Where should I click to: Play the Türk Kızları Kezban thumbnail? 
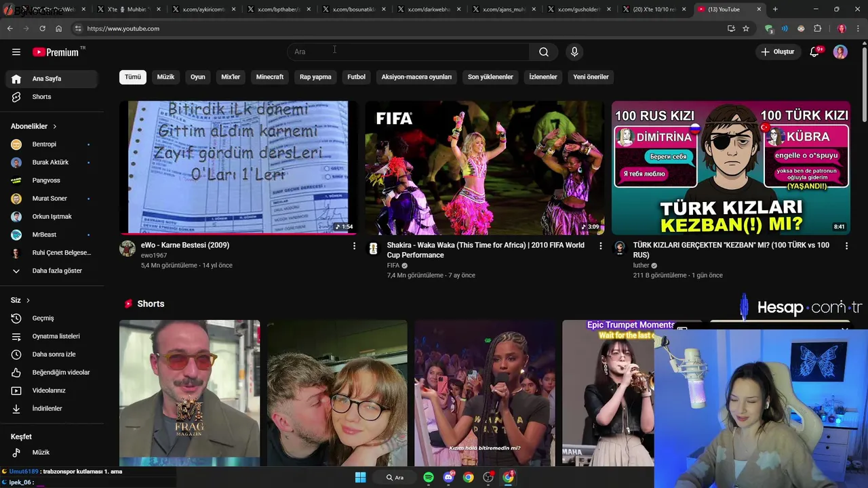tap(731, 168)
